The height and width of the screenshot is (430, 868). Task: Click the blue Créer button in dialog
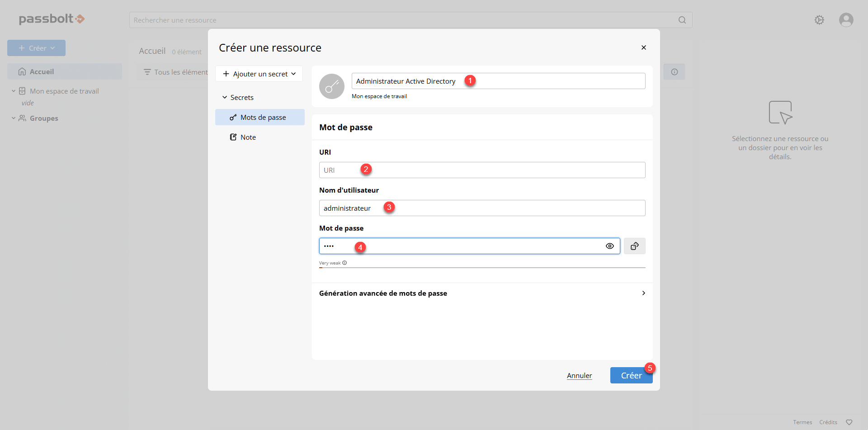[631, 375]
